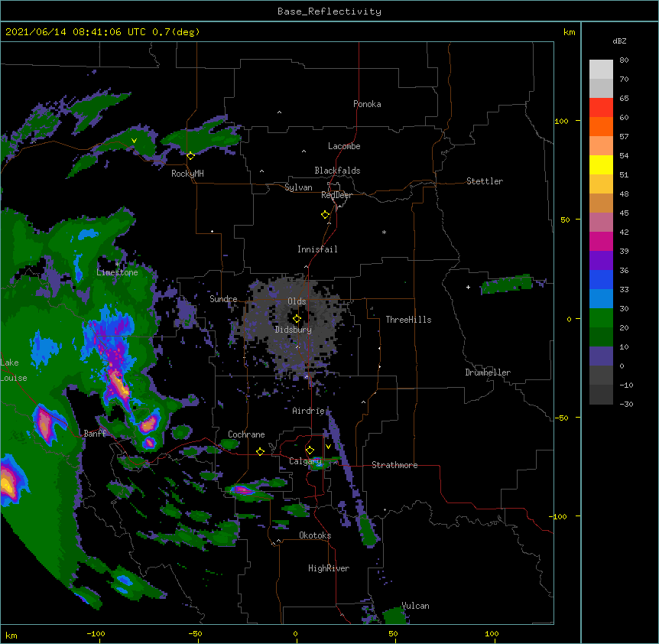The width and height of the screenshot is (659, 644).
Task: Click the Limestone label
Action: tap(117, 272)
